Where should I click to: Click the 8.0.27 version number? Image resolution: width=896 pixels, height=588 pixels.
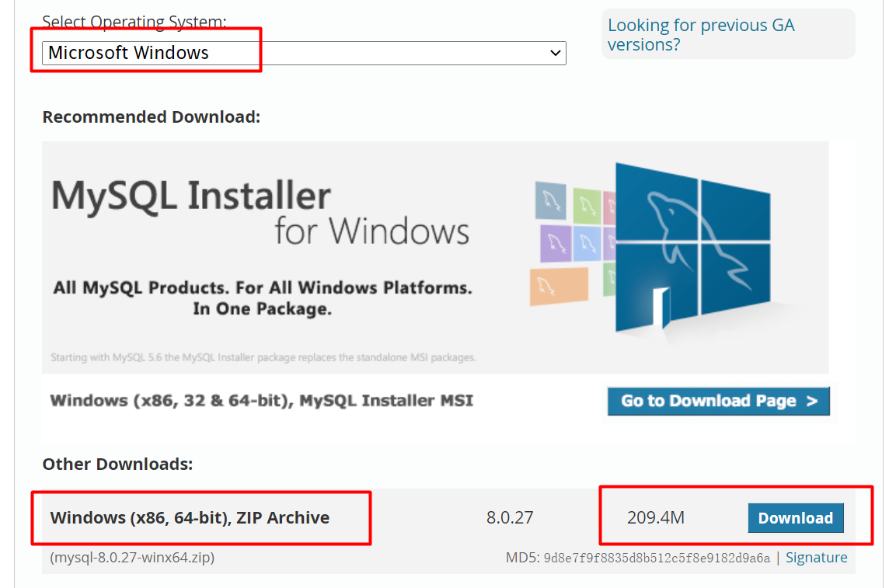[509, 517]
